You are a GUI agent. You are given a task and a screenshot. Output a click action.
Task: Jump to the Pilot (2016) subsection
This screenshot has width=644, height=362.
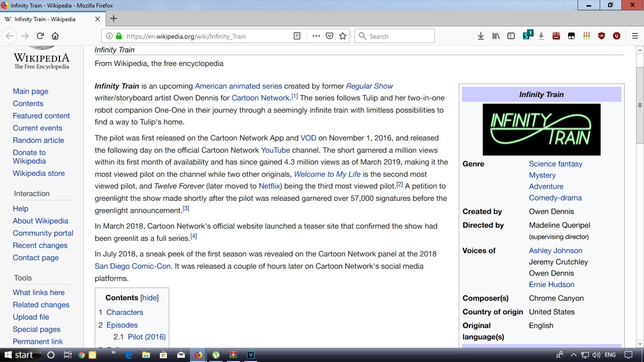147,337
